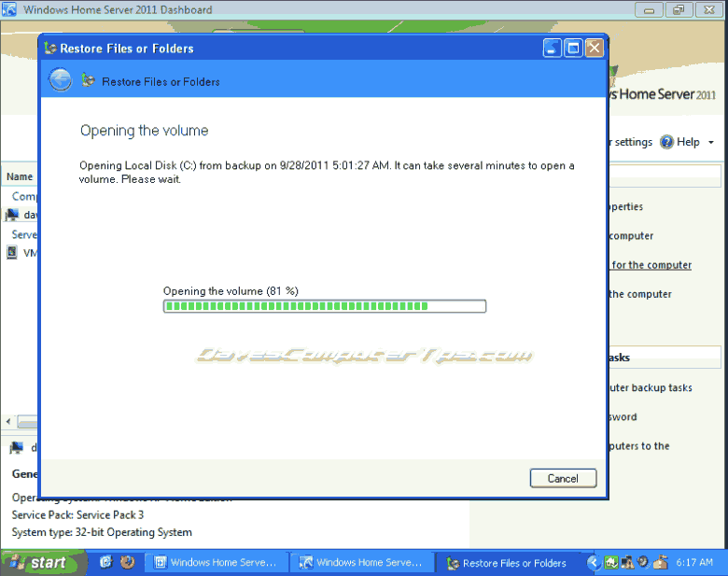Click the 'Opening the volume (81 %)' label
728x576 pixels.
231,291
